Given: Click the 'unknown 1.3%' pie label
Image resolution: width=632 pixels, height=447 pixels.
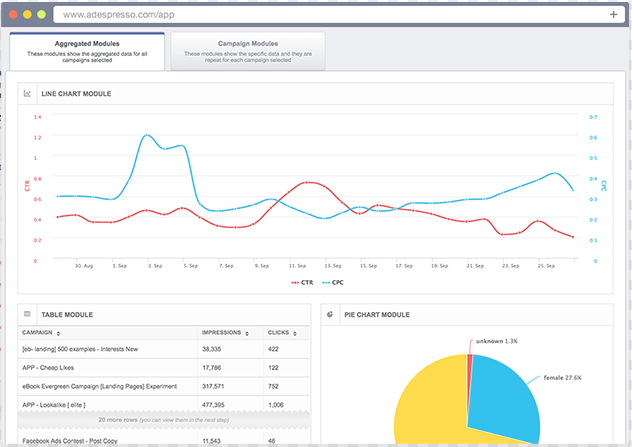Looking at the screenshot, I should coord(497,341).
